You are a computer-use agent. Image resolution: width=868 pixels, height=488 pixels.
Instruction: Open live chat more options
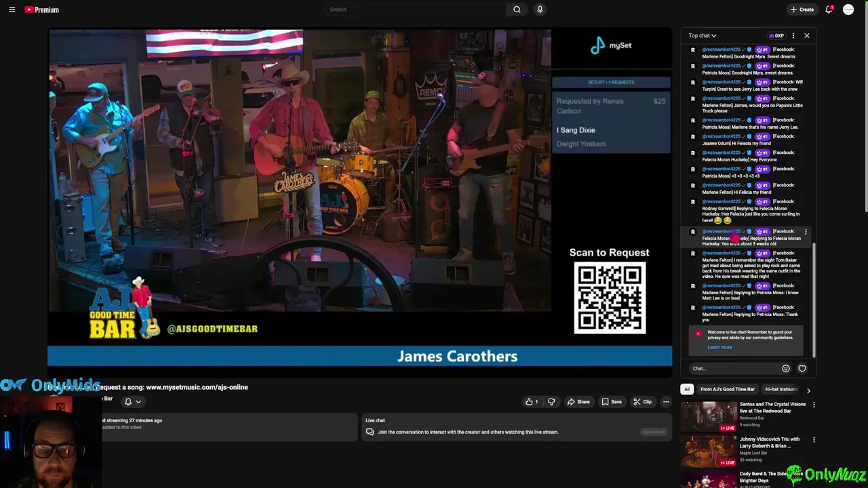[793, 35]
